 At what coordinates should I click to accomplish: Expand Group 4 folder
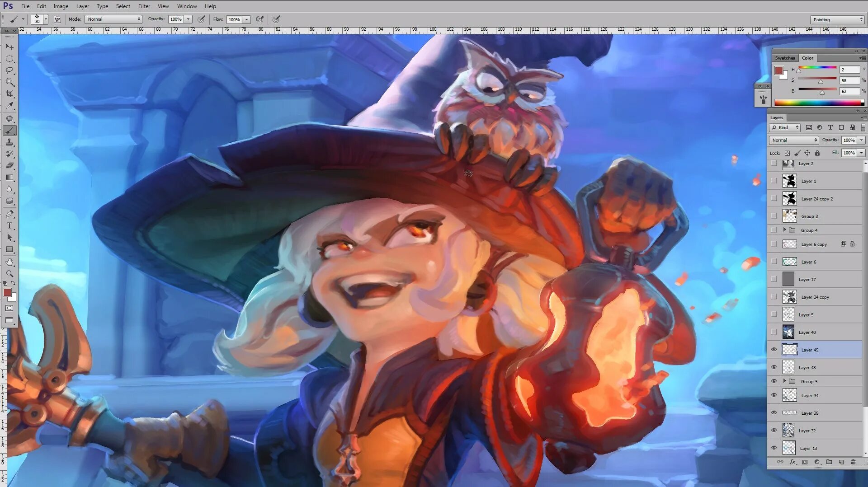tap(785, 230)
